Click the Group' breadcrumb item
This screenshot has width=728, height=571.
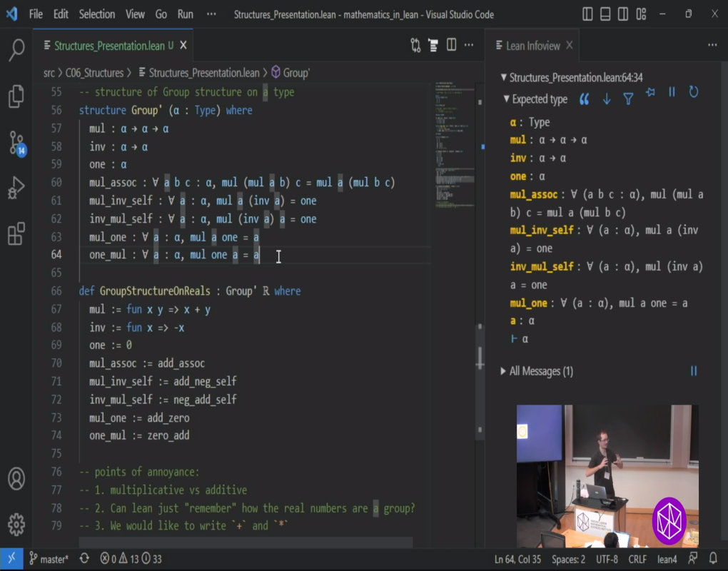(295, 72)
